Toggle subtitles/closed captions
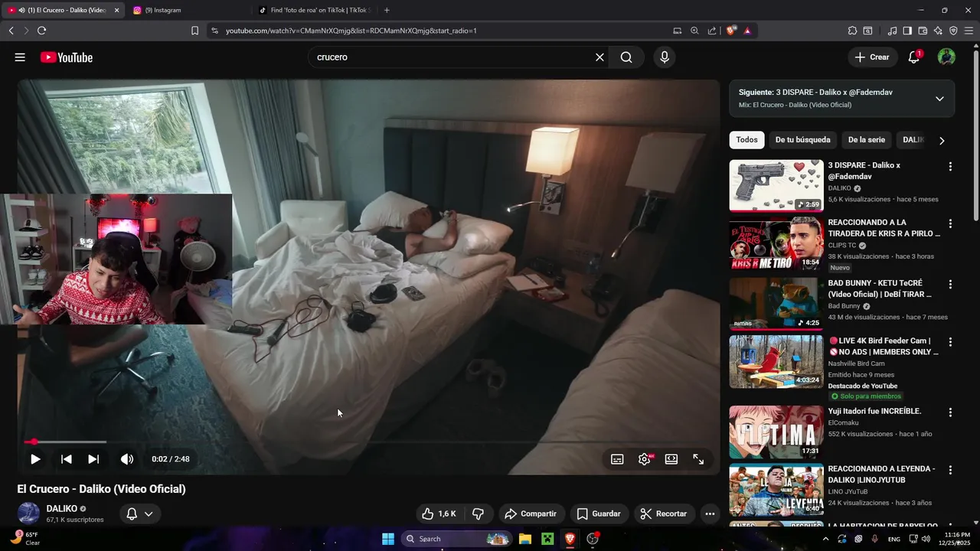The height and width of the screenshot is (551, 980). pyautogui.click(x=617, y=459)
